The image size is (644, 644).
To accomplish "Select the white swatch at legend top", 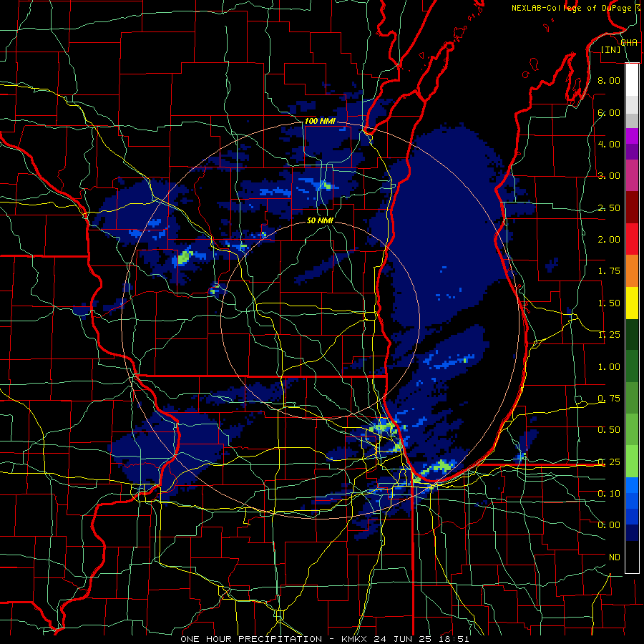I will pyautogui.click(x=632, y=80).
